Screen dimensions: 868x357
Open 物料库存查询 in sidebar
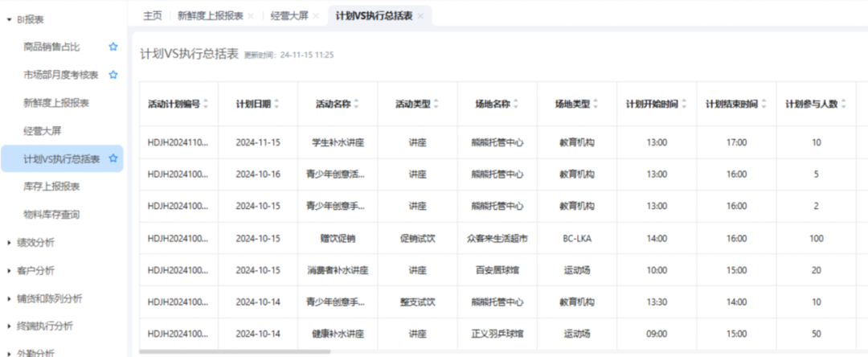tap(51, 214)
